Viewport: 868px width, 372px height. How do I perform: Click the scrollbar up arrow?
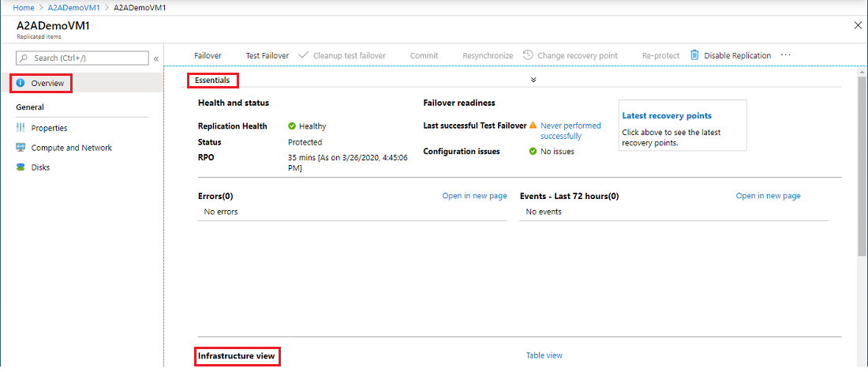tap(862, 72)
